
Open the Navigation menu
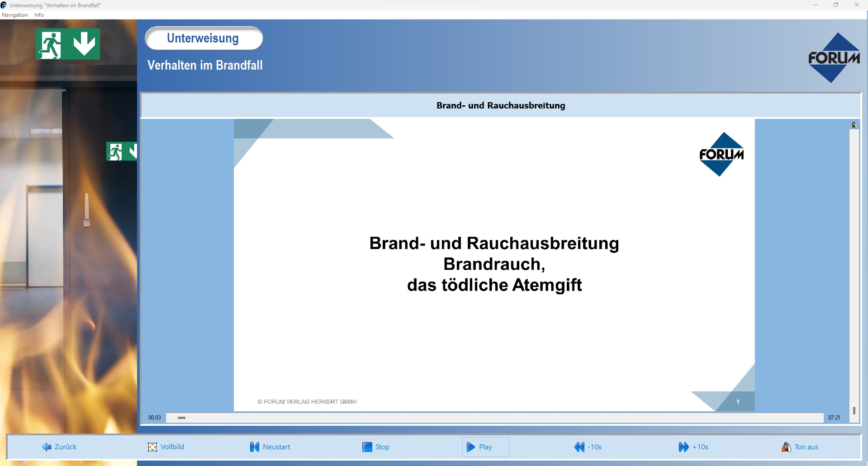point(15,15)
